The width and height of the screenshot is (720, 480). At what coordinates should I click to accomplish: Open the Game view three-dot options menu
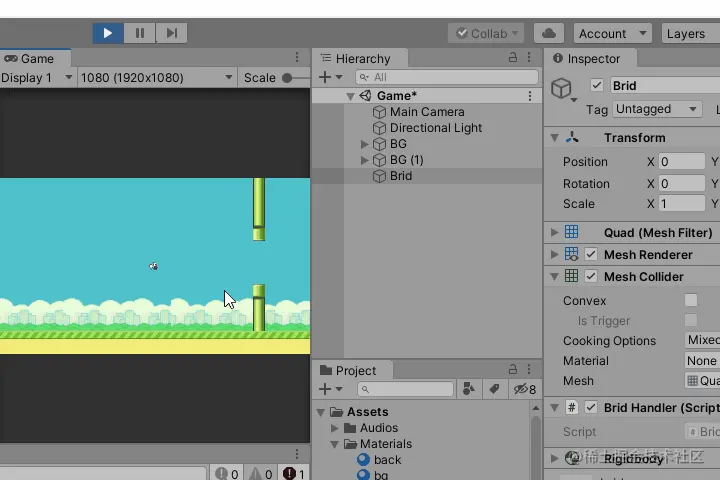click(297, 57)
